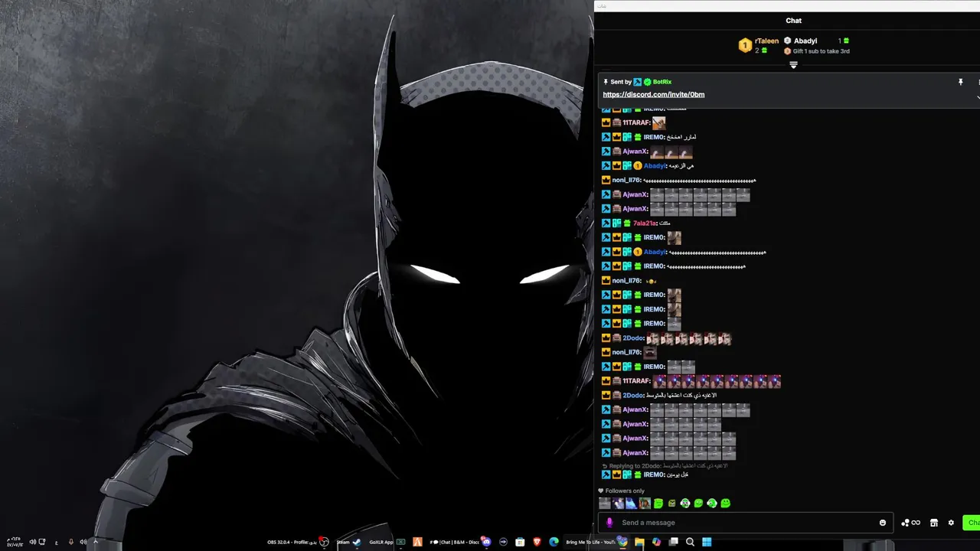
Task: Click the round arrow icon beside Discord
Action: [x=504, y=542]
